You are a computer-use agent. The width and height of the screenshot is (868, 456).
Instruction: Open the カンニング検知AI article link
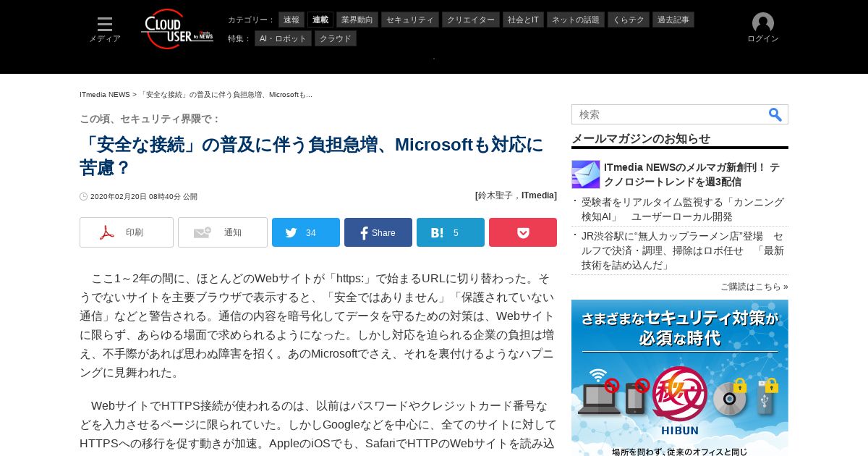click(x=683, y=209)
